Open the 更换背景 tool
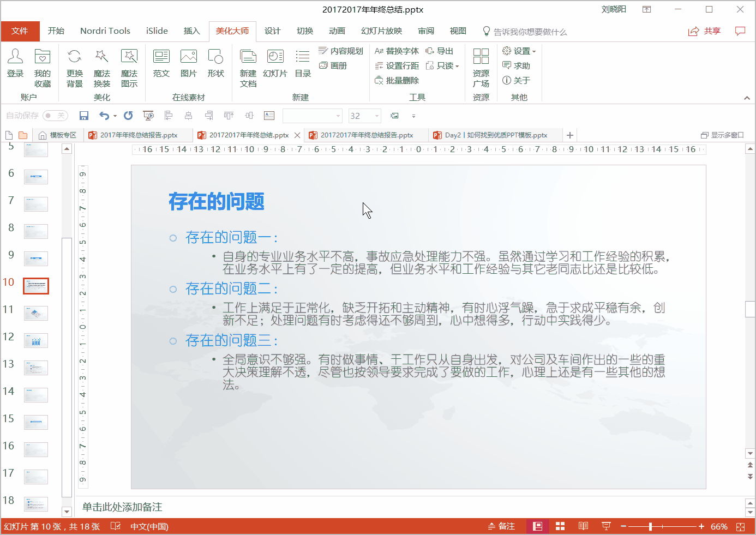Screen dimensions: 756x535 click(x=74, y=67)
